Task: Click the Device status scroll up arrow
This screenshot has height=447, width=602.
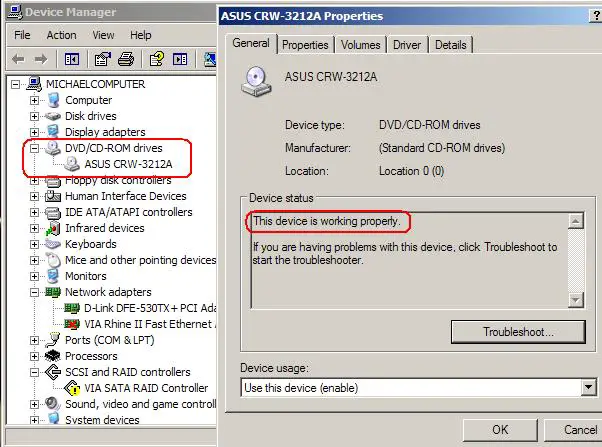Action: coord(576,221)
